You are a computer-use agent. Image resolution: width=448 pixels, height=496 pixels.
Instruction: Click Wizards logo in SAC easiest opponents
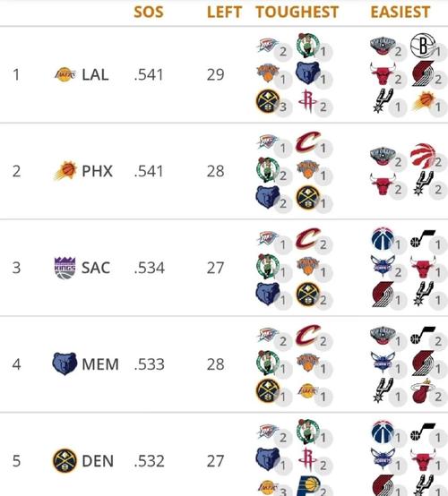pos(383,239)
